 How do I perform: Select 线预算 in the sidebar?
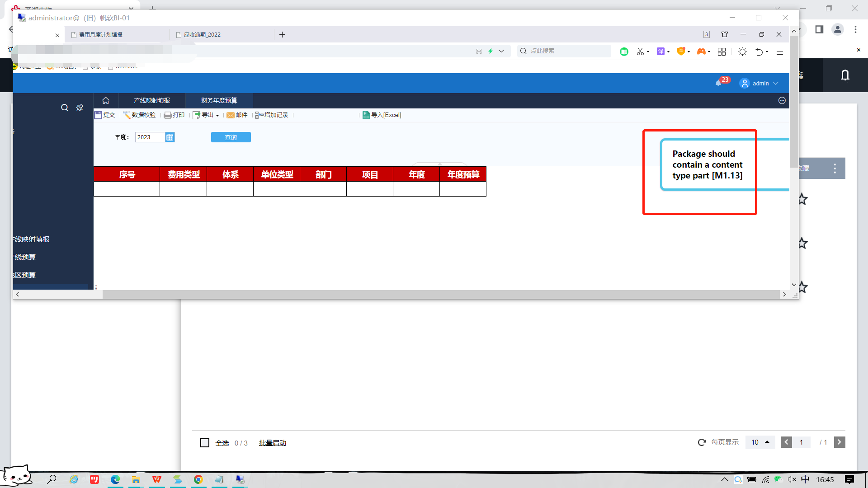24,257
